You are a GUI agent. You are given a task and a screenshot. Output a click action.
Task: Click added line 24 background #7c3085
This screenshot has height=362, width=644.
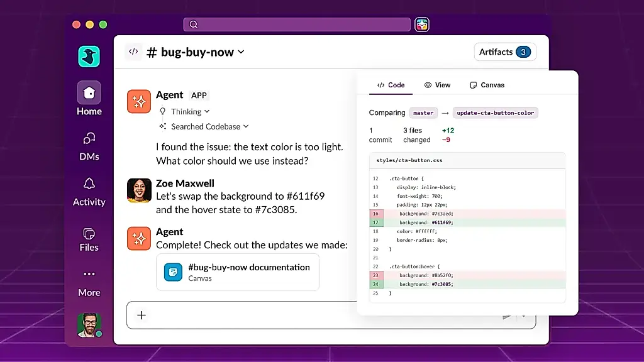467,284
